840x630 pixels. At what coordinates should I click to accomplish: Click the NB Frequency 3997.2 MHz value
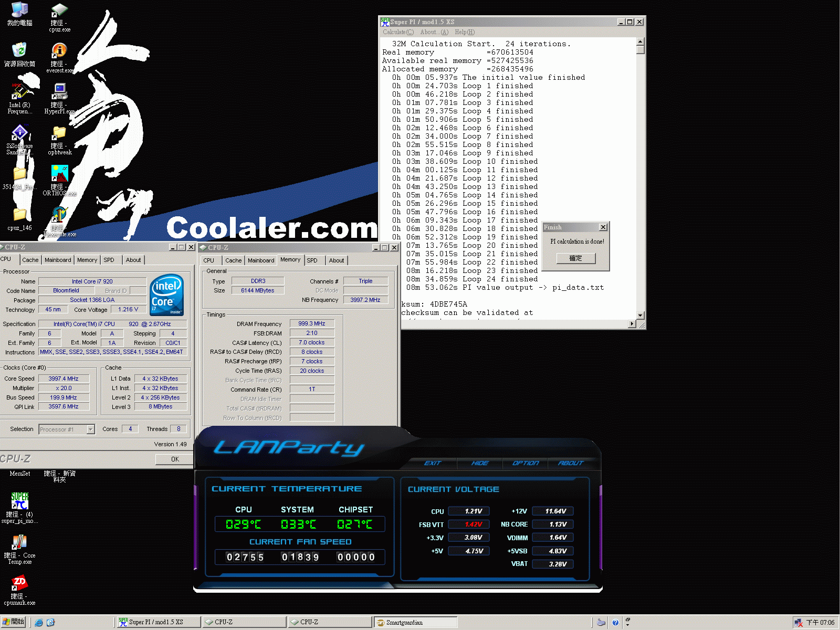[366, 300]
